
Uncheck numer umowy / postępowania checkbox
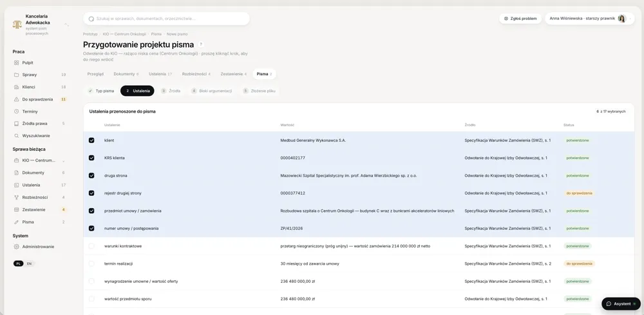point(91,228)
